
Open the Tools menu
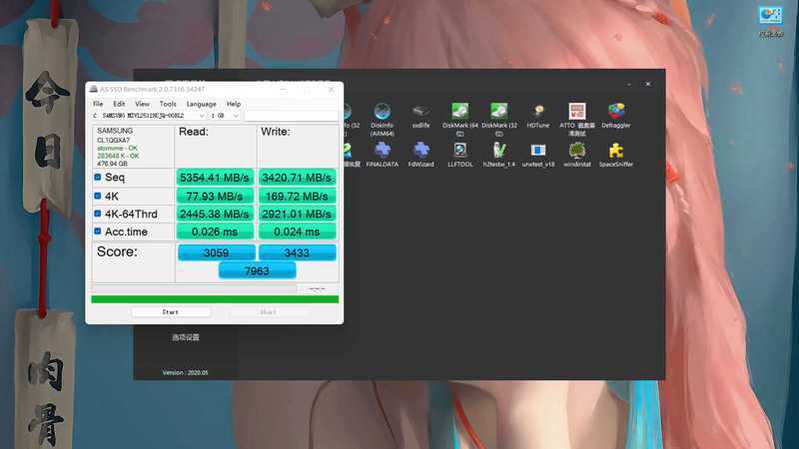(168, 104)
